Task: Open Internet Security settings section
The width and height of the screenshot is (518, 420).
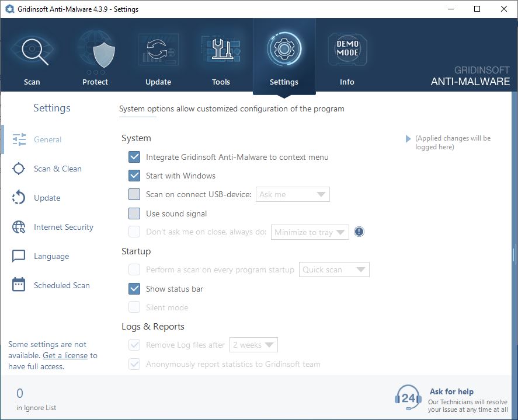Action: (64, 227)
